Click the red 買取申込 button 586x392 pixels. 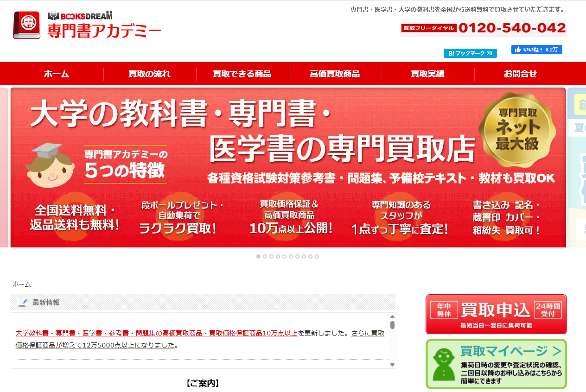(x=496, y=314)
